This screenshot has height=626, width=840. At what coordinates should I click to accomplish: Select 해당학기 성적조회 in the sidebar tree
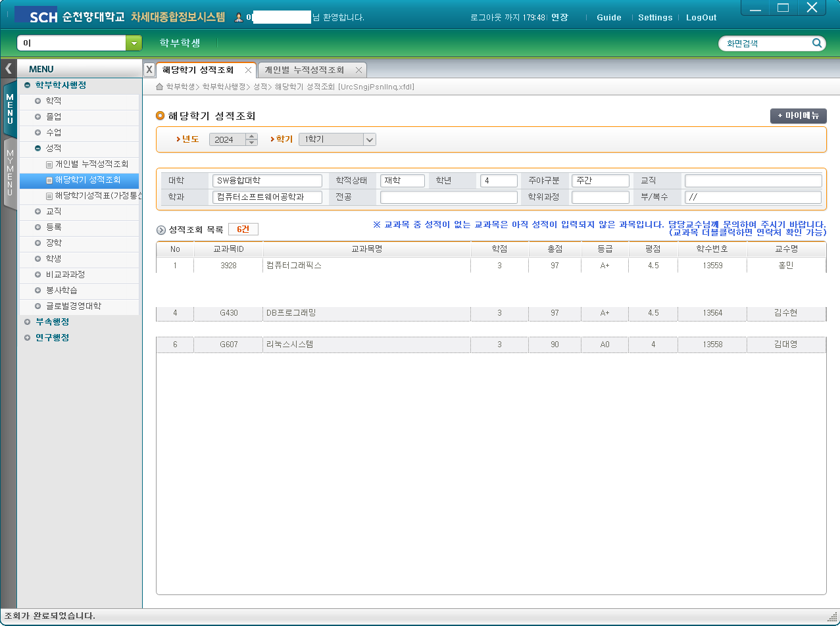pos(87,180)
